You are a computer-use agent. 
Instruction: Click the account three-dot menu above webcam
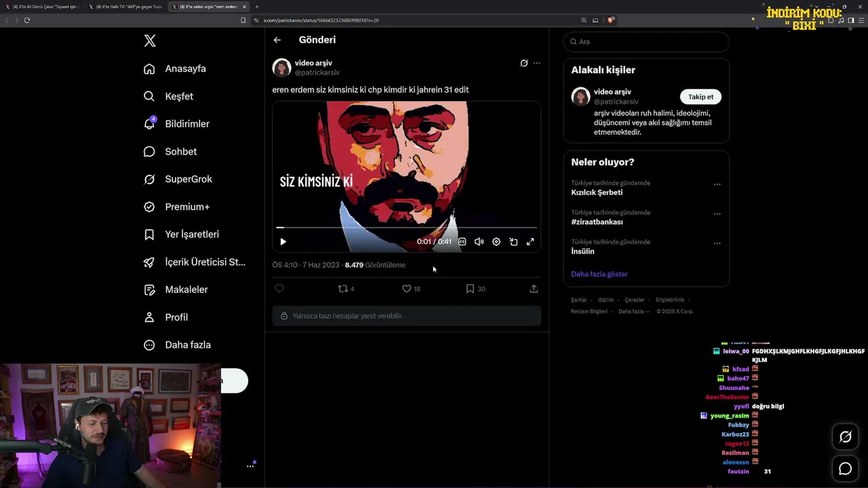click(x=250, y=466)
